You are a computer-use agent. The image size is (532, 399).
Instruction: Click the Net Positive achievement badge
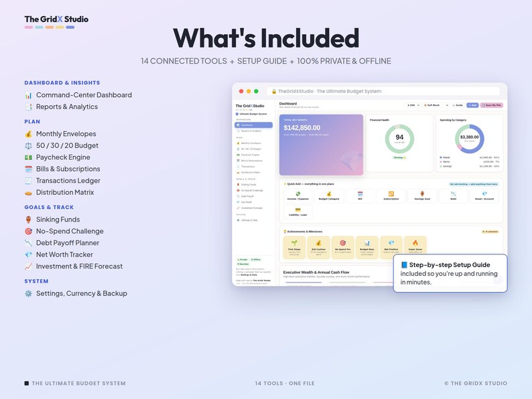391,247
